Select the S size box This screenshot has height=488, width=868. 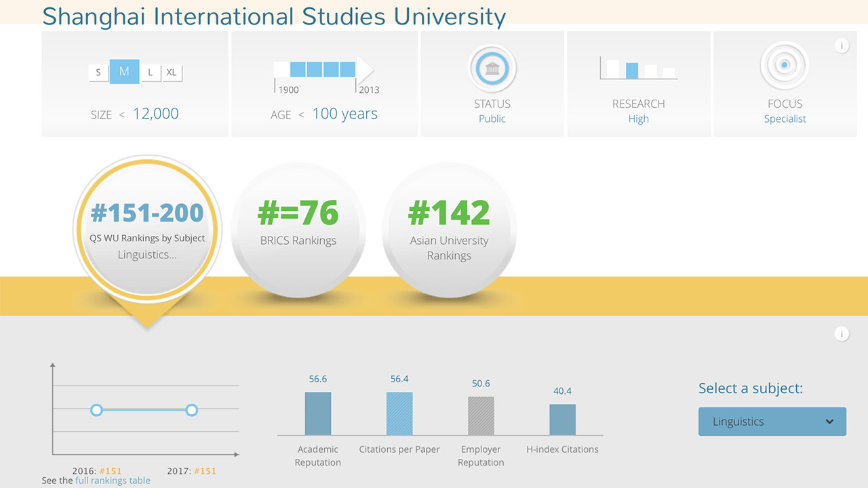click(x=98, y=73)
